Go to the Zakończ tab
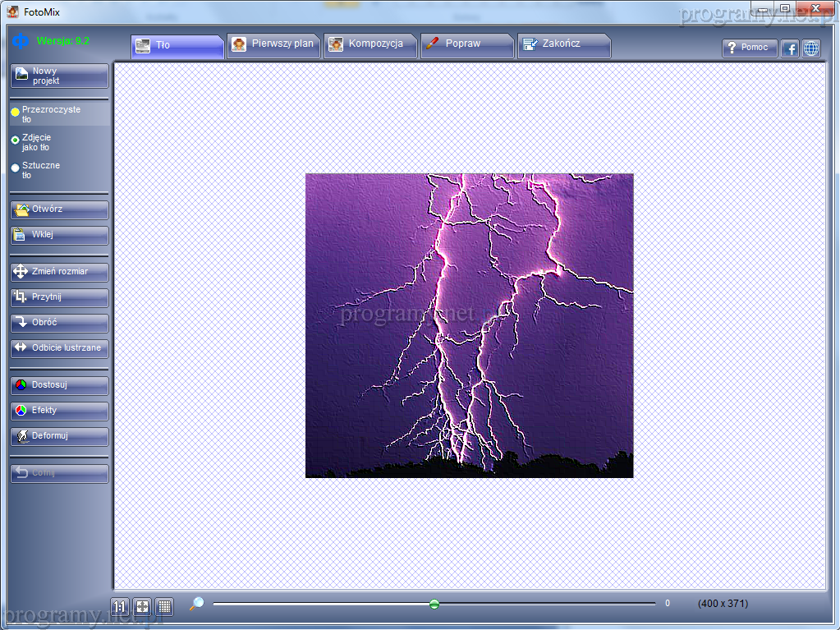Viewport: 840px width, 630px height. (x=562, y=44)
